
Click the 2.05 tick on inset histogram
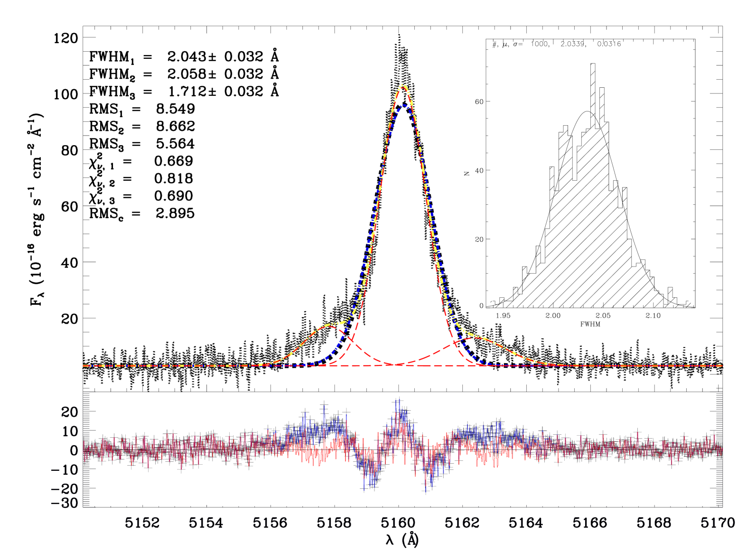(603, 316)
